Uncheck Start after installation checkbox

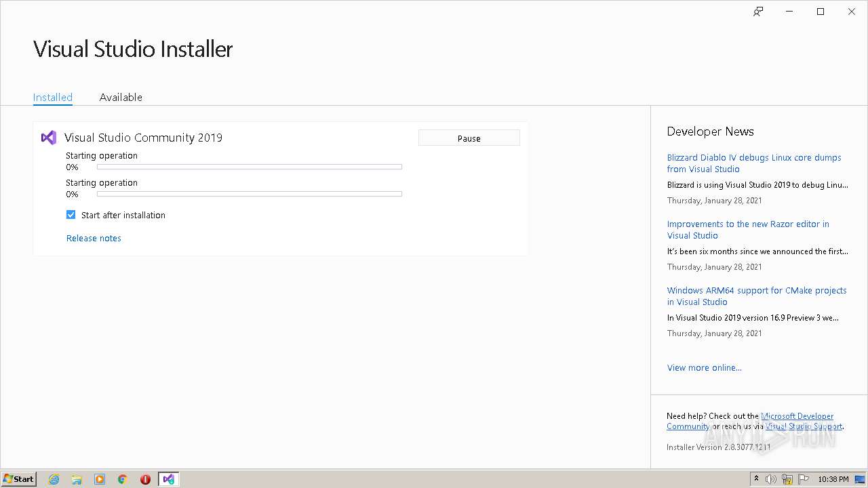pyautogui.click(x=71, y=215)
